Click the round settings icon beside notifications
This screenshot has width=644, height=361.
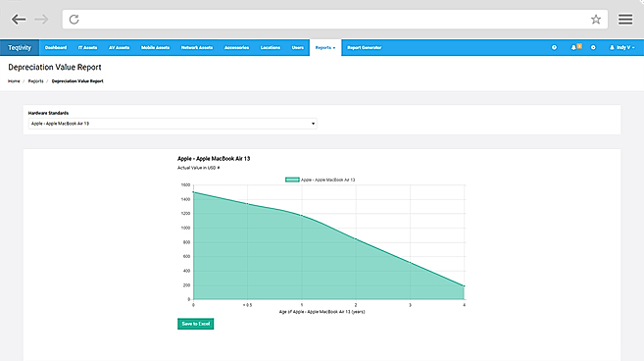[x=593, y=48]
